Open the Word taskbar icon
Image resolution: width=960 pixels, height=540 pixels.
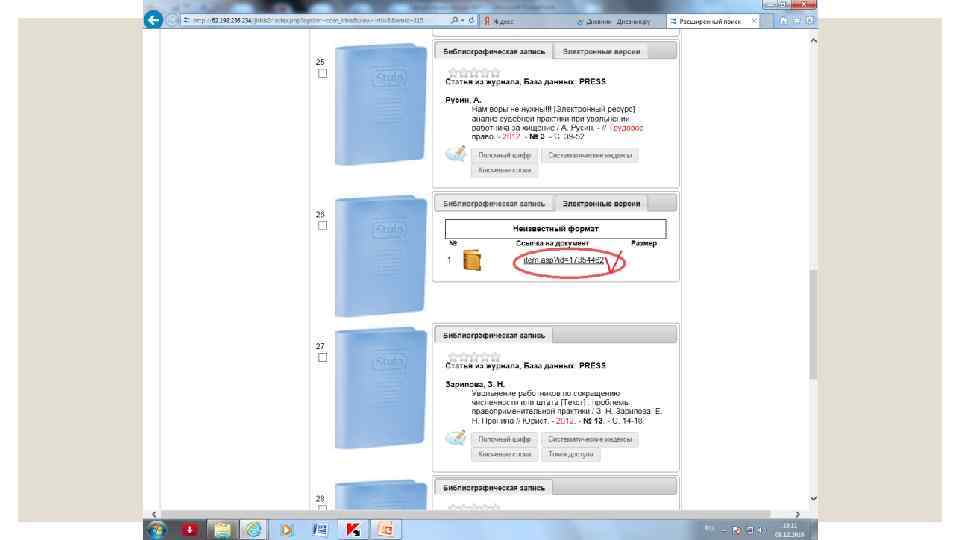(319, 530)
